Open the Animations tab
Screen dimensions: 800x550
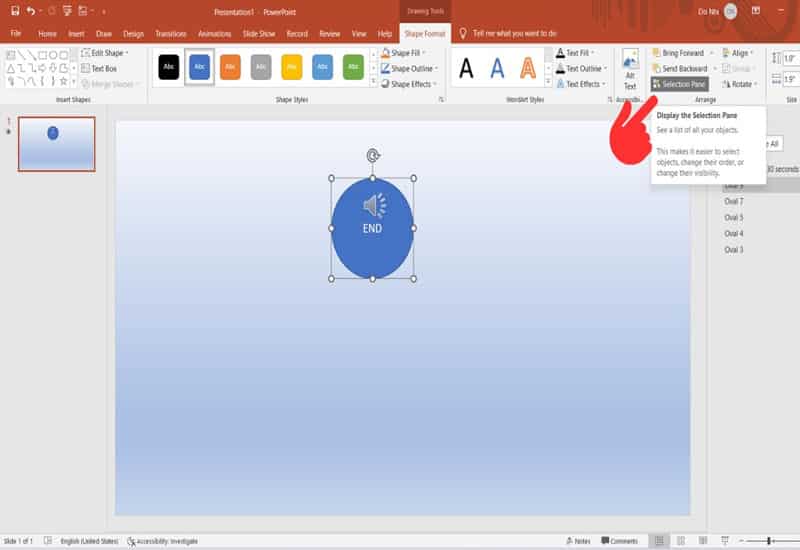click(x=214, y=33)
